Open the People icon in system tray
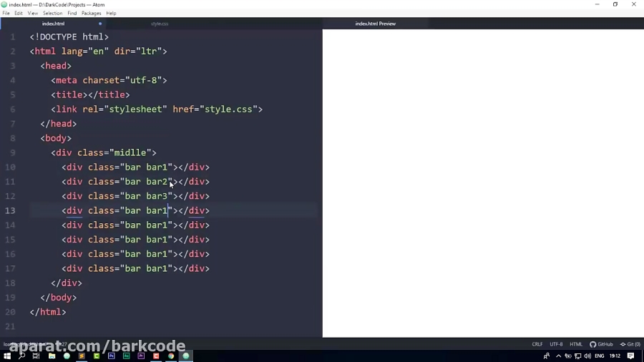The height and width of the screenshot is (362, 644). 547,356
